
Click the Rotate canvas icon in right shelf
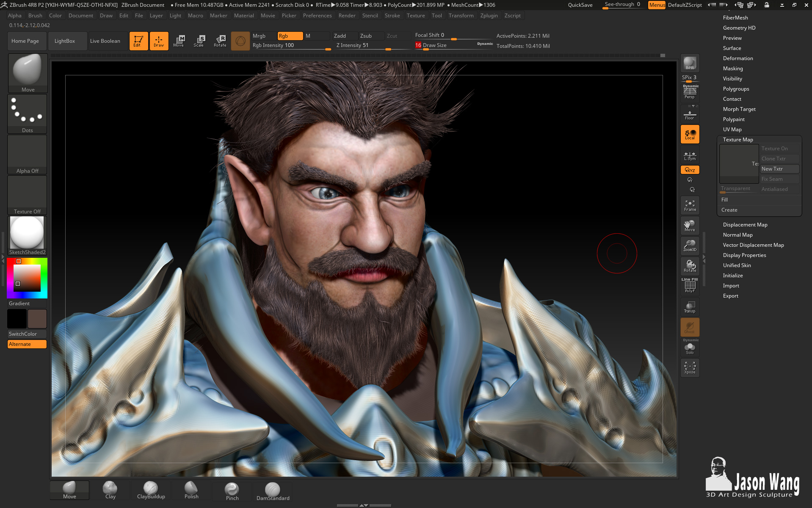pyautogui.click(x=690, y=266)
